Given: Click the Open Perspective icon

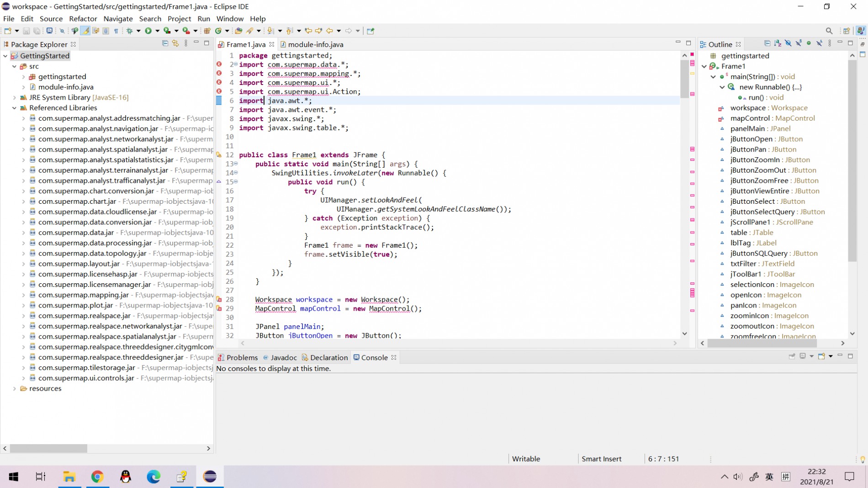Looking at the screenshot, I should pos(847,31).
